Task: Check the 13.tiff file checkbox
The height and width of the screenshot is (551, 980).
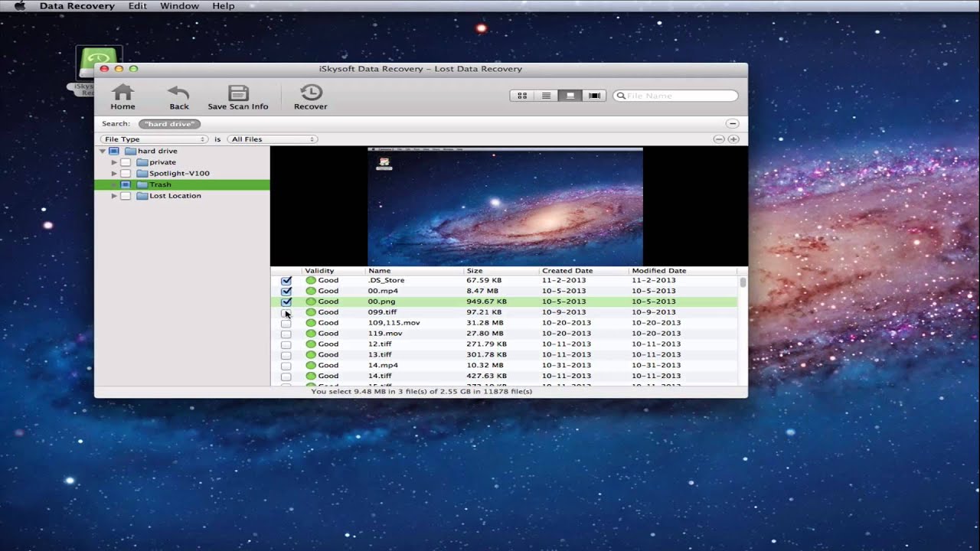Action: 286,356
